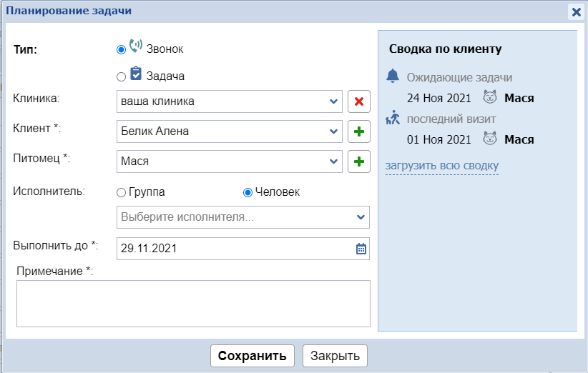Open the Питомец dropdown showing Мася

pos(333,161)
